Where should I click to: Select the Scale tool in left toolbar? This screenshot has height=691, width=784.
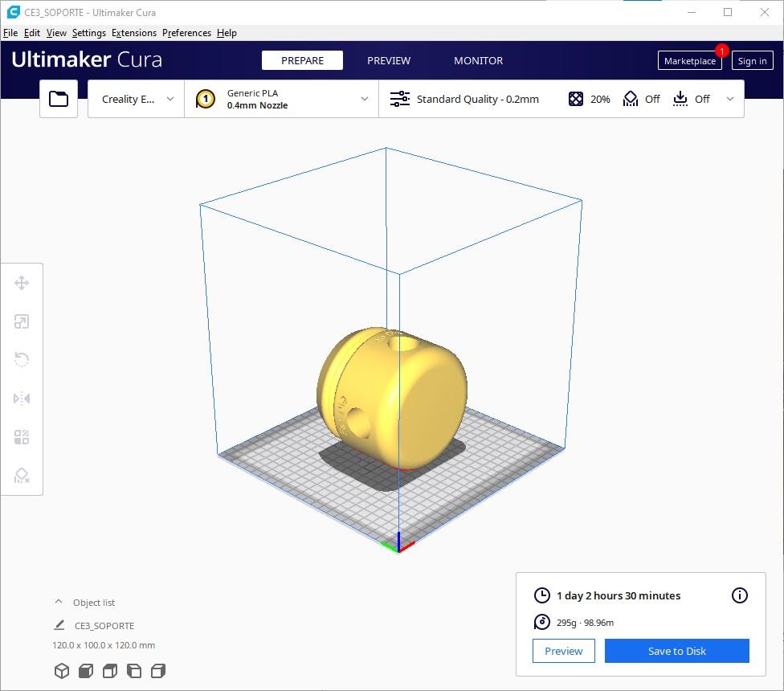[x=22, y=321]
